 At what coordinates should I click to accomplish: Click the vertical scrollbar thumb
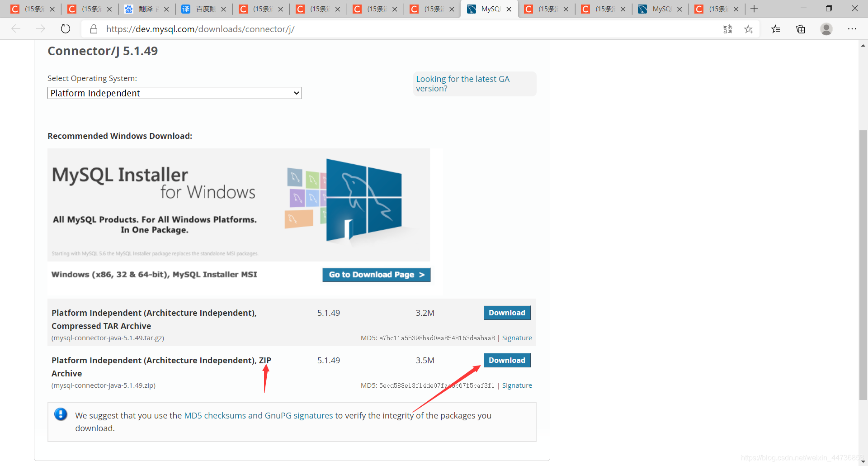863,265
